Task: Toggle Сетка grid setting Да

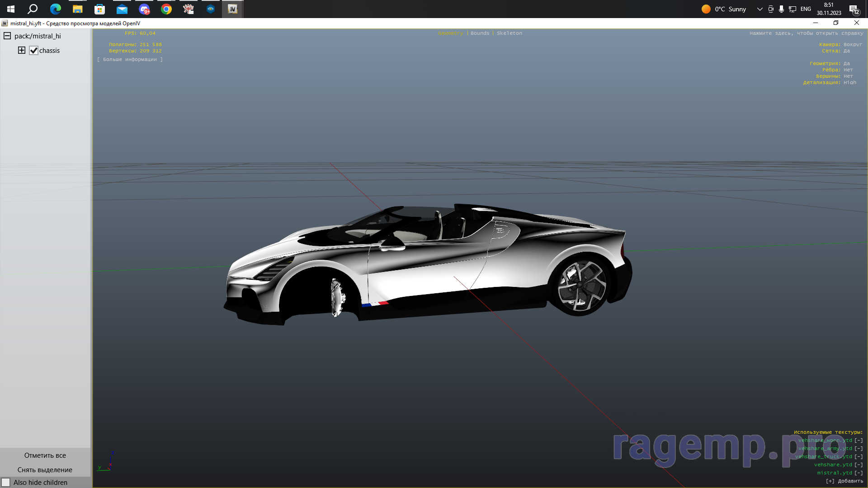Action: pyautogui.click(x=847, y=51)
